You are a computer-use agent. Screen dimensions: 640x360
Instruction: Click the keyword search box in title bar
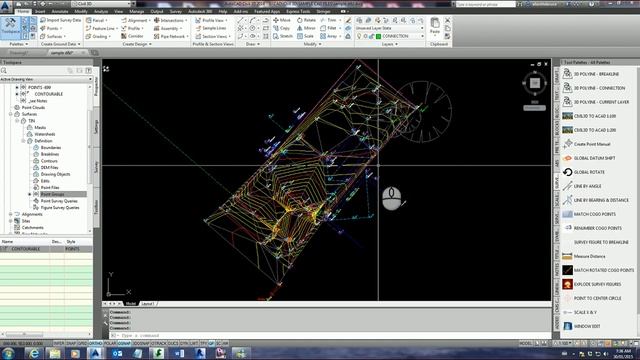click(486, 4)
